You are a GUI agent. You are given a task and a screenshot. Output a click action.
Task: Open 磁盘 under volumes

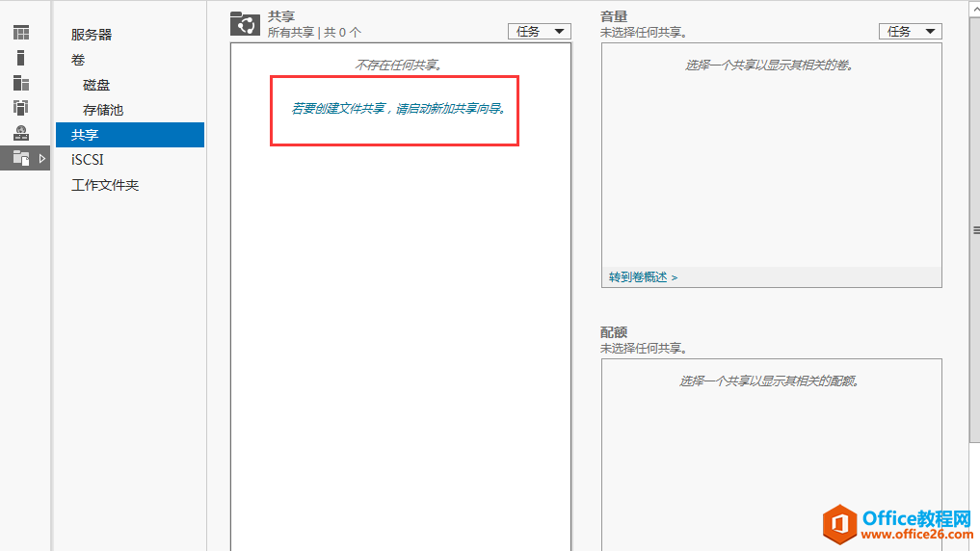pos(96,85)
